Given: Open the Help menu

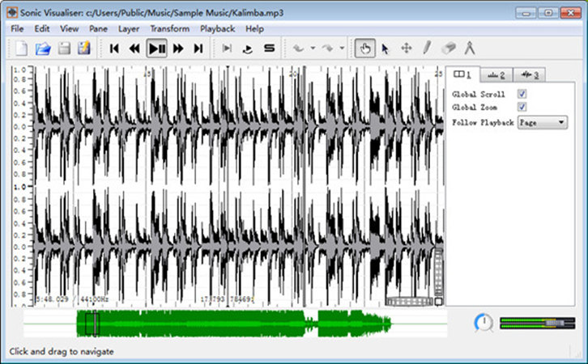Looking at the screenshot, I should tap(254, 29).
